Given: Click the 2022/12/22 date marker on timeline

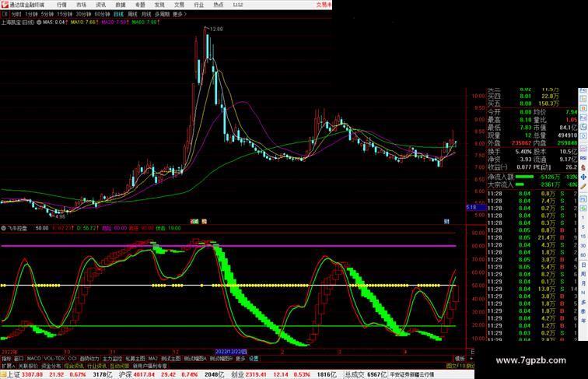Looking at the screenshot, I should 231,352.
